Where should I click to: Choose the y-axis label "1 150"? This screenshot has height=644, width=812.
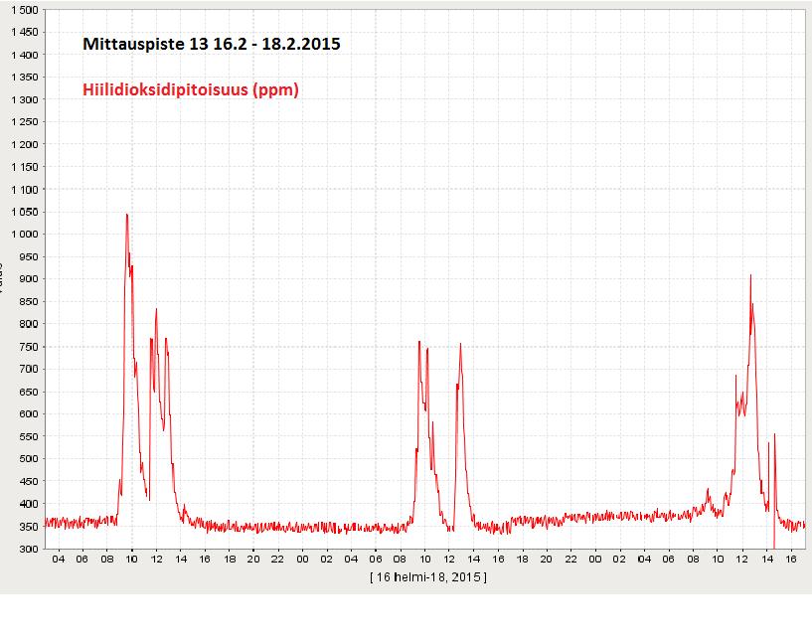24,167
